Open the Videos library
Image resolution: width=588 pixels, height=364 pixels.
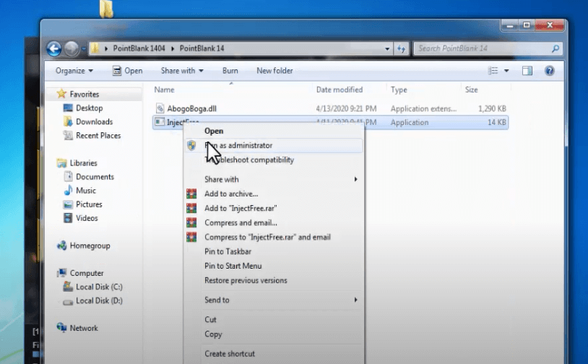87,218
